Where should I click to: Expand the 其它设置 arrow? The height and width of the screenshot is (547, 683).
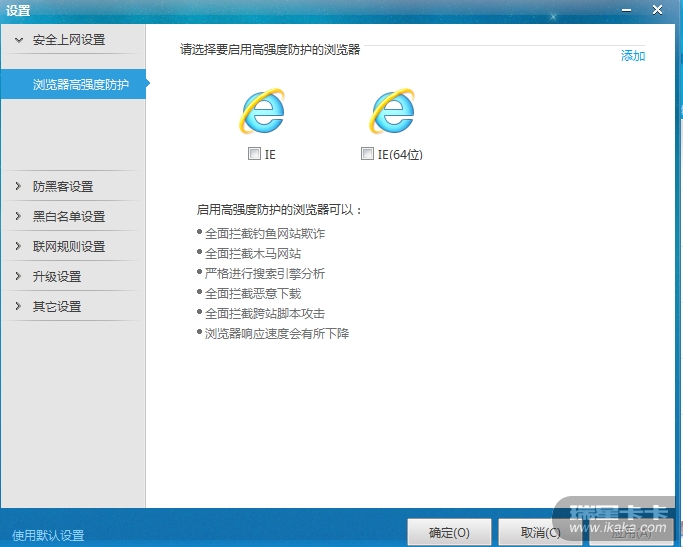tap(18, 307)
